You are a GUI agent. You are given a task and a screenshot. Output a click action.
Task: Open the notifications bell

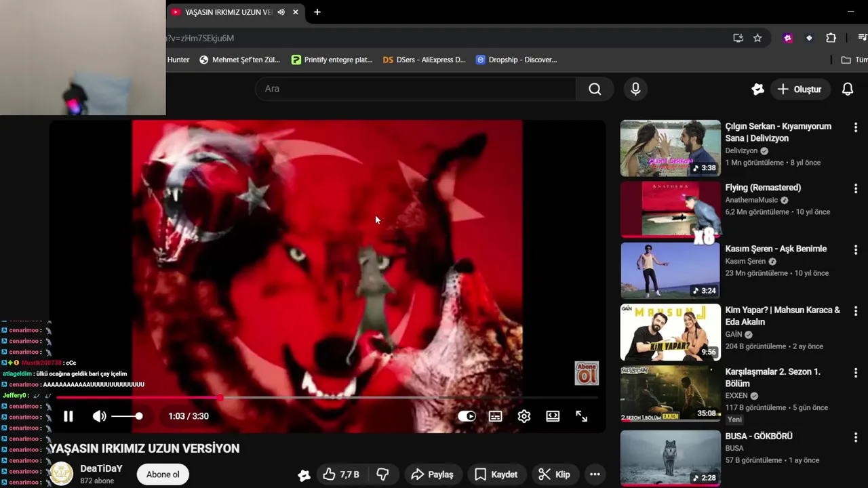click(x=848, y=89)
